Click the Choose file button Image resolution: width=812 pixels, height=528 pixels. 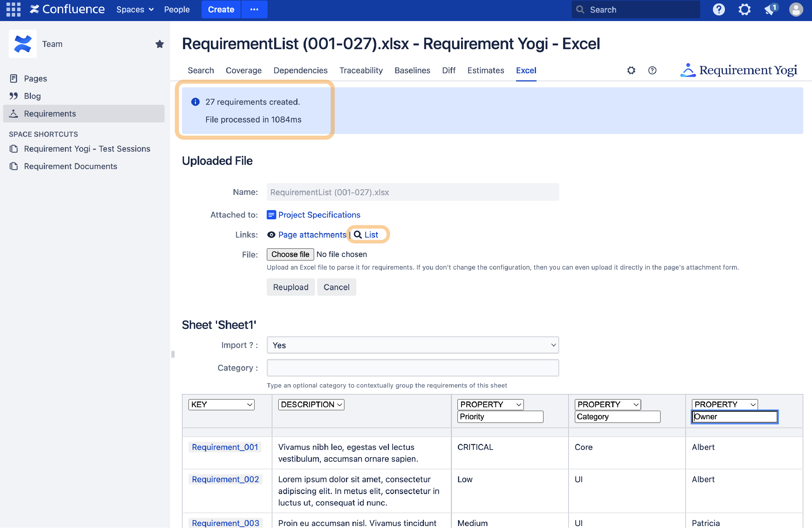[290, 254]
